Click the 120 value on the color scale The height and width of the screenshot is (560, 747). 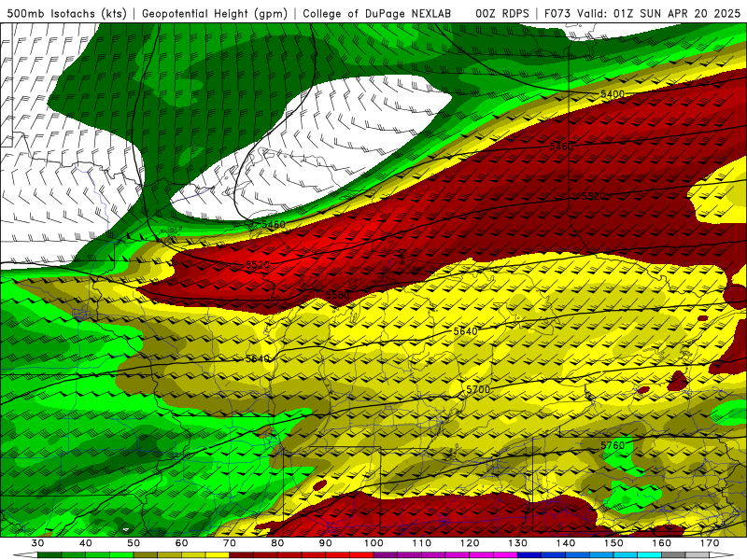coord(470,543)
